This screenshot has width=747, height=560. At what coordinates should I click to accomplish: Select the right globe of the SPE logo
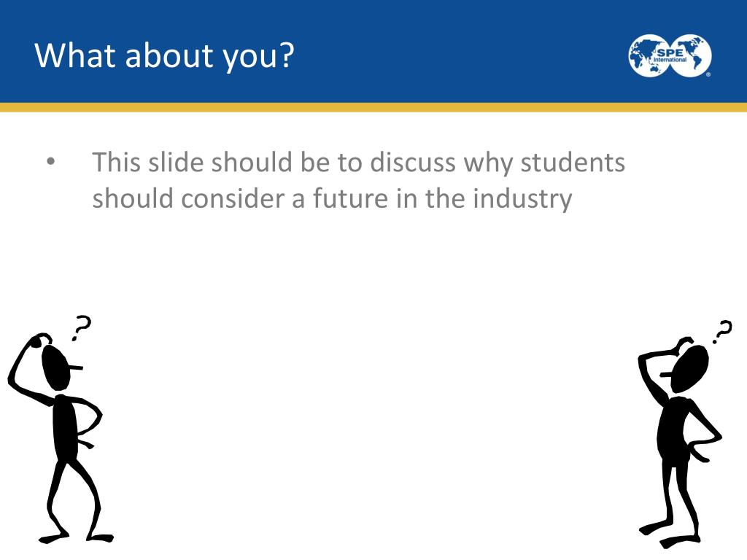pyautogui.click(x=691, y=55)
